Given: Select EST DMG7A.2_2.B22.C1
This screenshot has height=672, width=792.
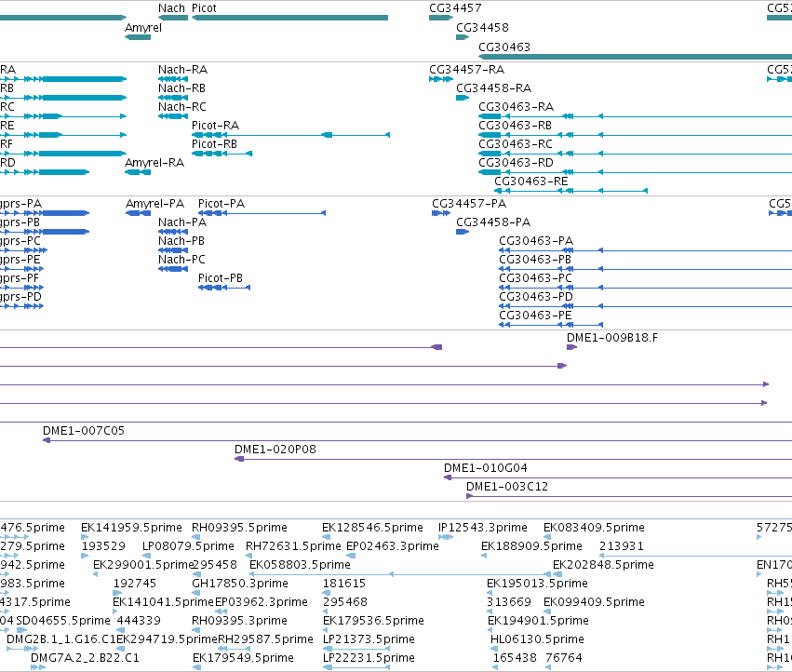Looking at the screenshot, I should [x=38, y=667].
